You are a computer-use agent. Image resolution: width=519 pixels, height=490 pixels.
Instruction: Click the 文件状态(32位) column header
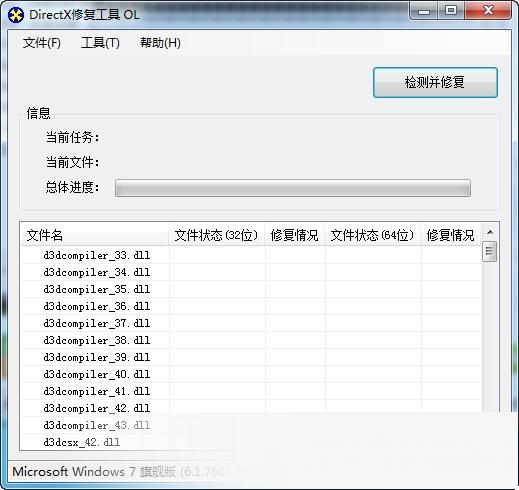pyautogui.click(x=217, y=235)
